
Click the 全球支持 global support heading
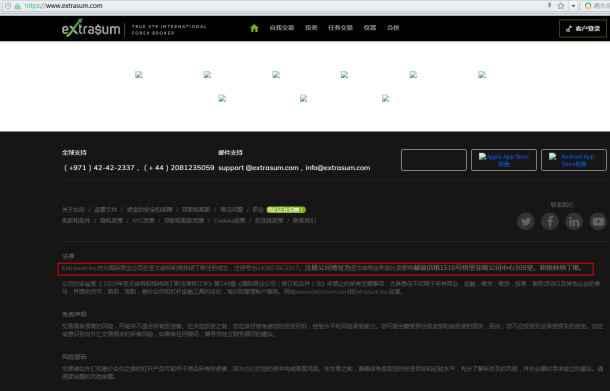click(74, 153)
